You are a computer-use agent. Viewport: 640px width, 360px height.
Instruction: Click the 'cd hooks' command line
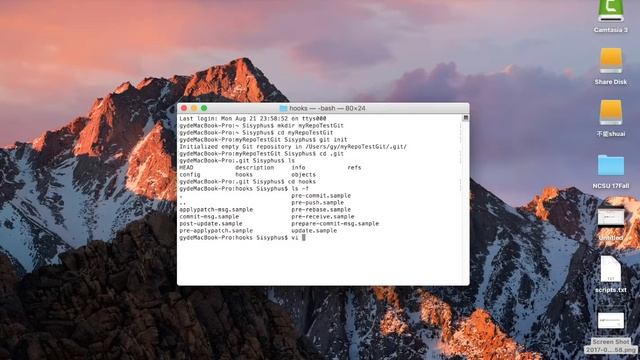pyautogui.click(x=247, y=181)
